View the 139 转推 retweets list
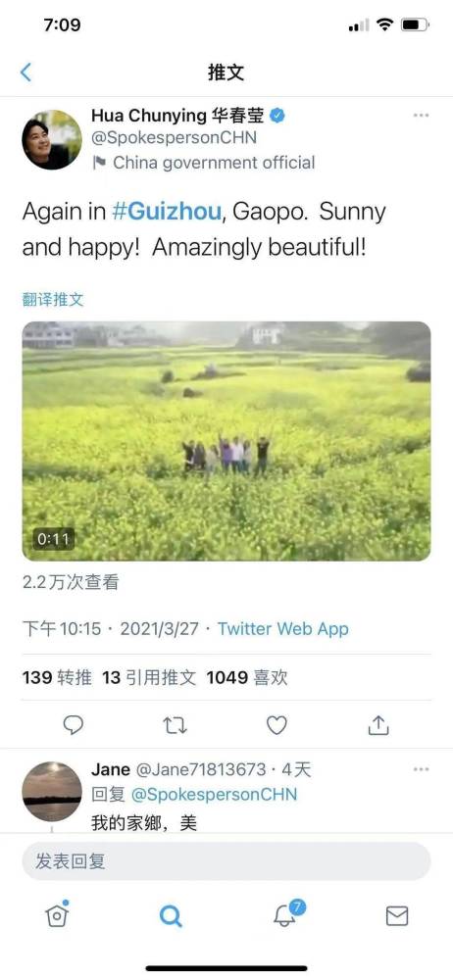The image size is (453, 980). [x=57, y=677]
